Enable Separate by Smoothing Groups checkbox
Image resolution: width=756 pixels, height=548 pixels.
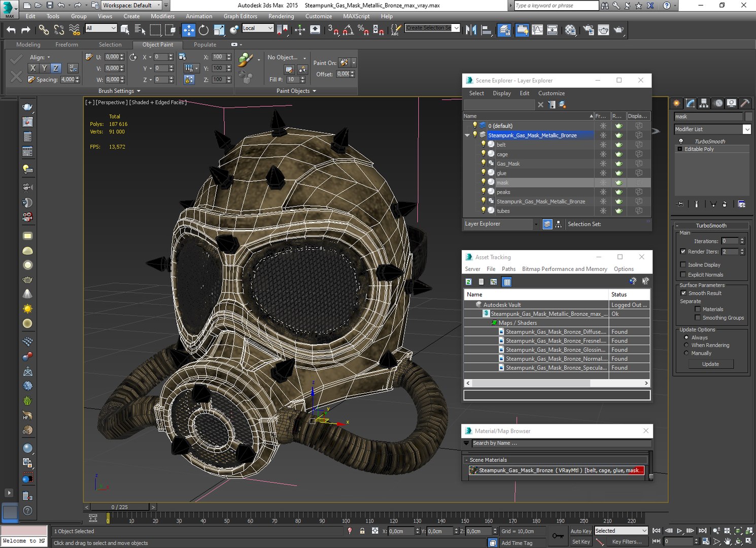click(x=698, y=318)
